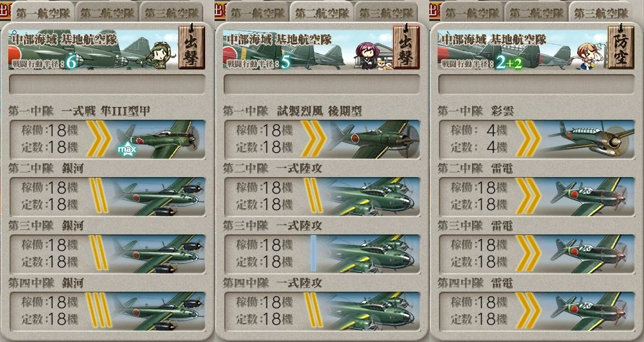Click the brown-haired fairy in third panel
Viewport: 644px width, 342px height.
tap(589, 56)
